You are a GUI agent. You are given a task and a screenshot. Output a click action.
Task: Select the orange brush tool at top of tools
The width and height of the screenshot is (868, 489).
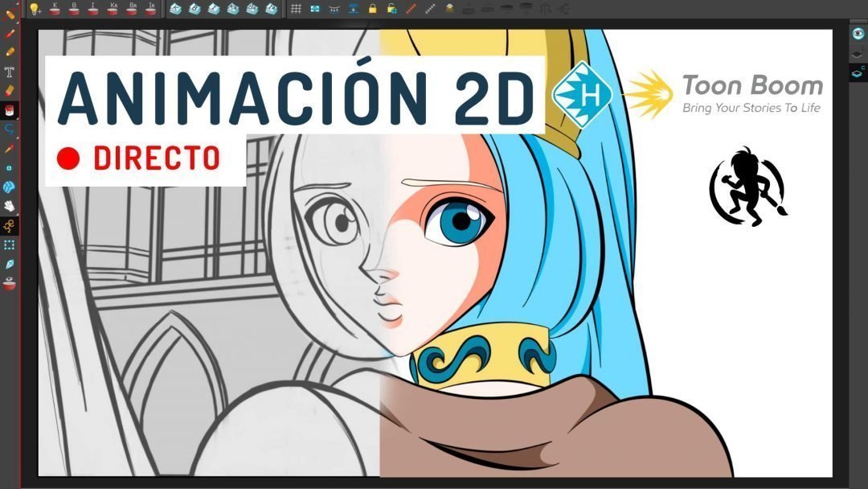pos(10,14)
